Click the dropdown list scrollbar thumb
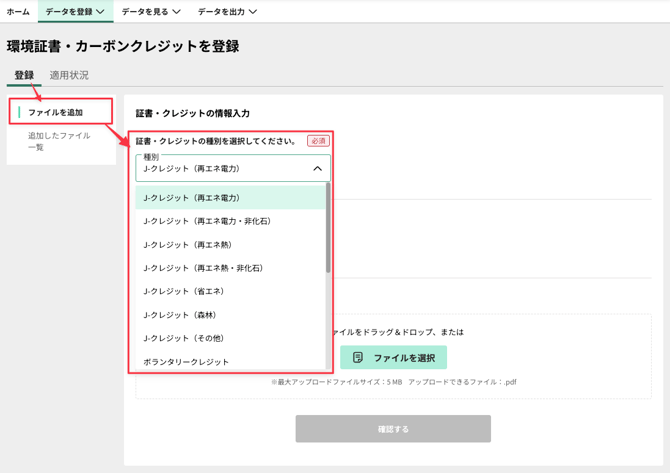The width and height of the screenshot is (670, 473). tap(328, 228)
